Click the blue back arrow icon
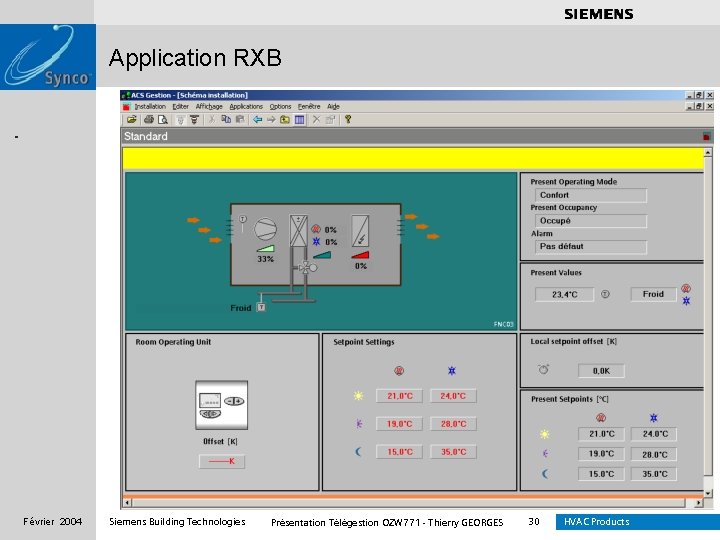This screenshot has height=540, width=720. tap(258, 120)
